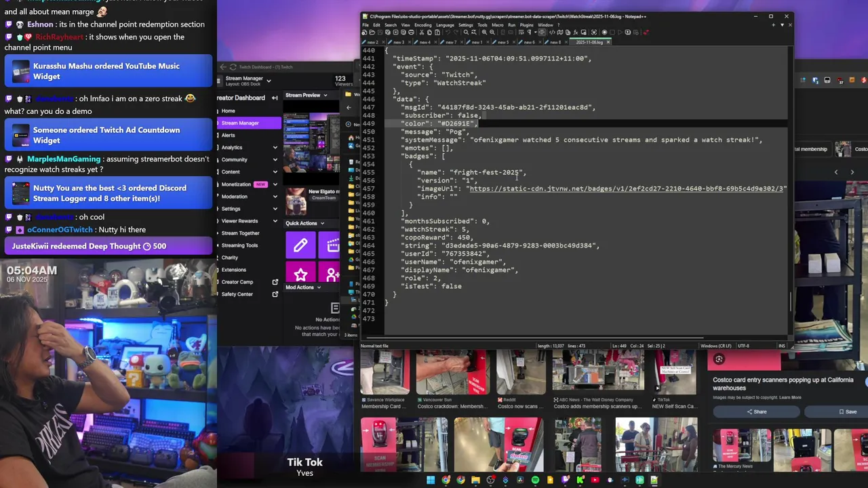Open the Quick Actions panel dropdown
This screenshot has width=868, height=488.
322,223
